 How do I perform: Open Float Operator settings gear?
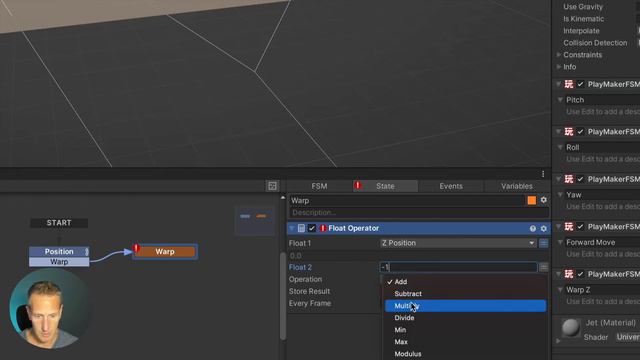tap(544, 229)
